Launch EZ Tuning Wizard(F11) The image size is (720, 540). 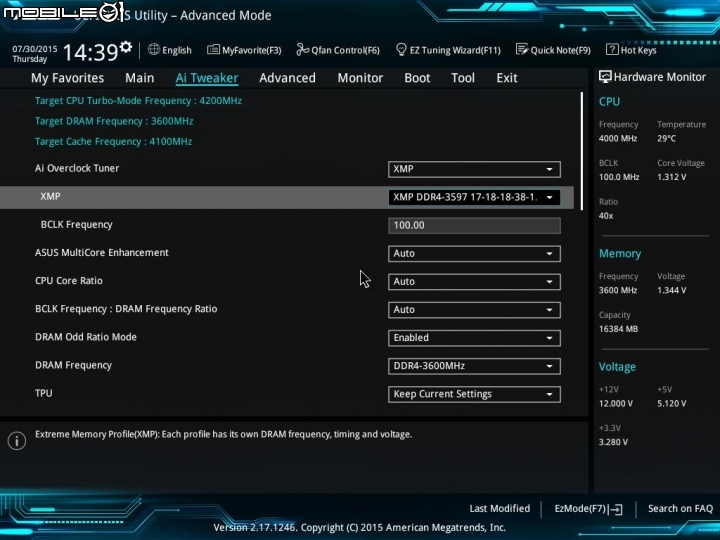point(448,50)
